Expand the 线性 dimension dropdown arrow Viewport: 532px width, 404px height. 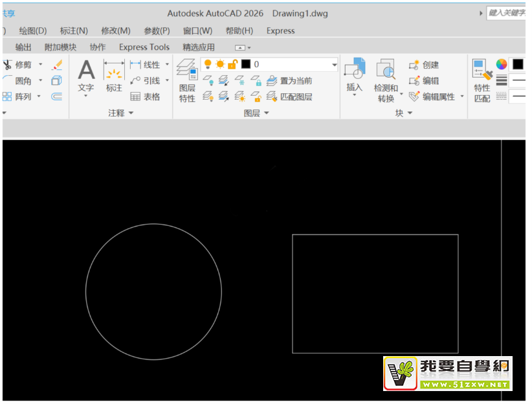click(167, 65)
